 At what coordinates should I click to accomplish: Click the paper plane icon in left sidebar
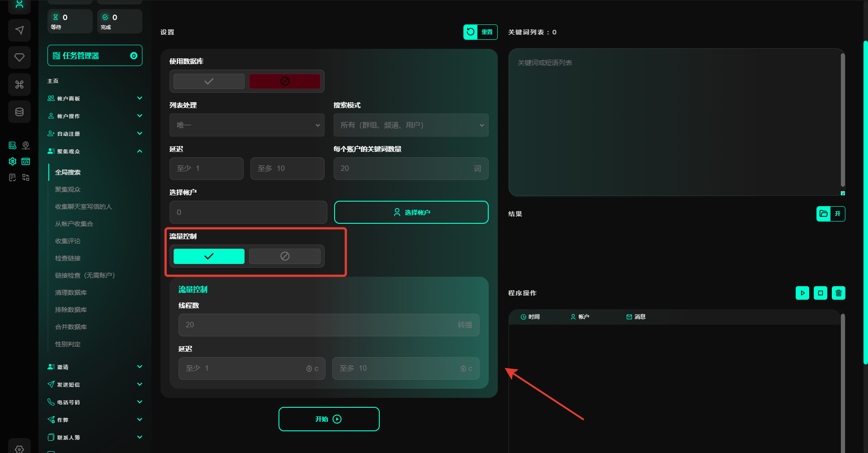pos(19,30)
